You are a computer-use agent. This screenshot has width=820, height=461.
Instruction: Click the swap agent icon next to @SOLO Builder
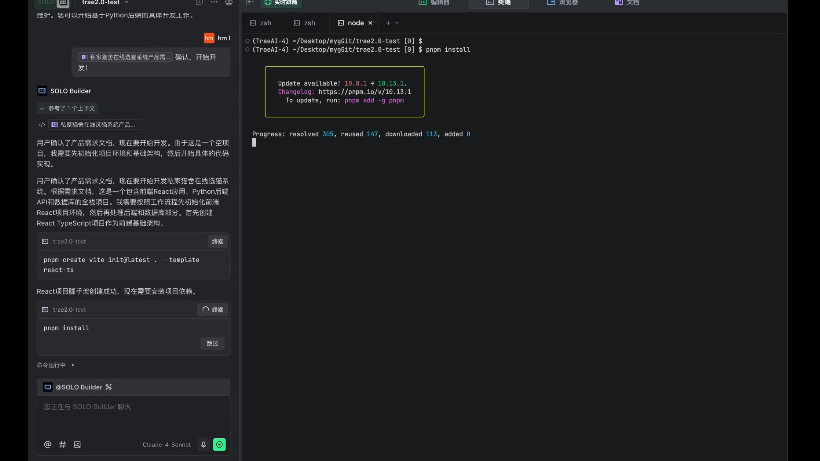coord(109,387)
